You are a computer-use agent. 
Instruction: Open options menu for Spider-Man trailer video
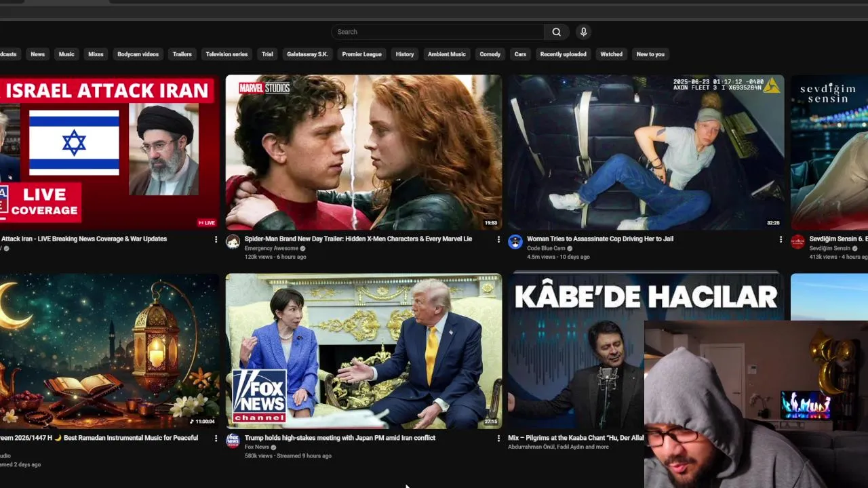tap(498, 239)
